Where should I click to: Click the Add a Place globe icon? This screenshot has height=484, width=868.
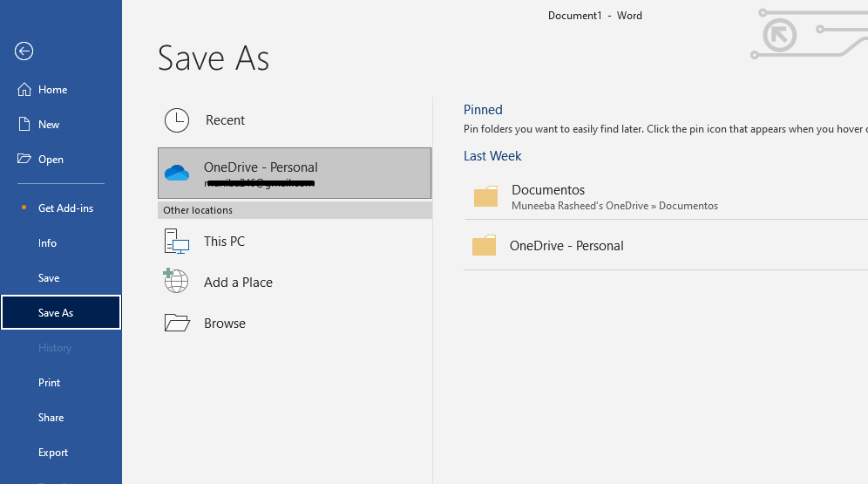click(x=176, y=281)
